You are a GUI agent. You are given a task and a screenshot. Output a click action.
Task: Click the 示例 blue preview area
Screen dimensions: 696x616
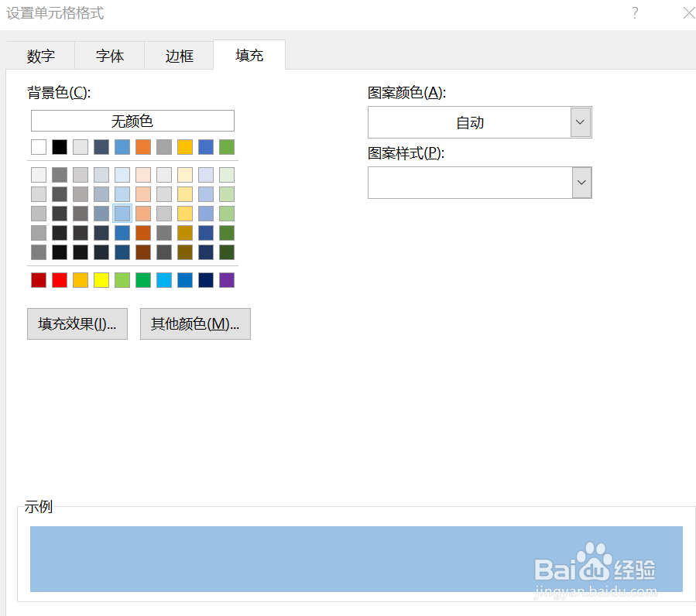tap(356, 559)
